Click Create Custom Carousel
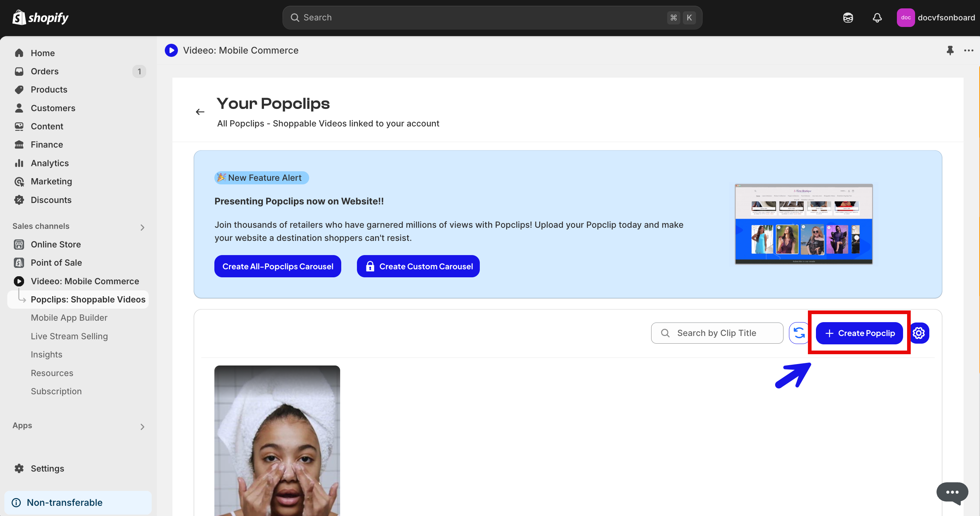This screenshot has width=980, height=516. point(418,266)
